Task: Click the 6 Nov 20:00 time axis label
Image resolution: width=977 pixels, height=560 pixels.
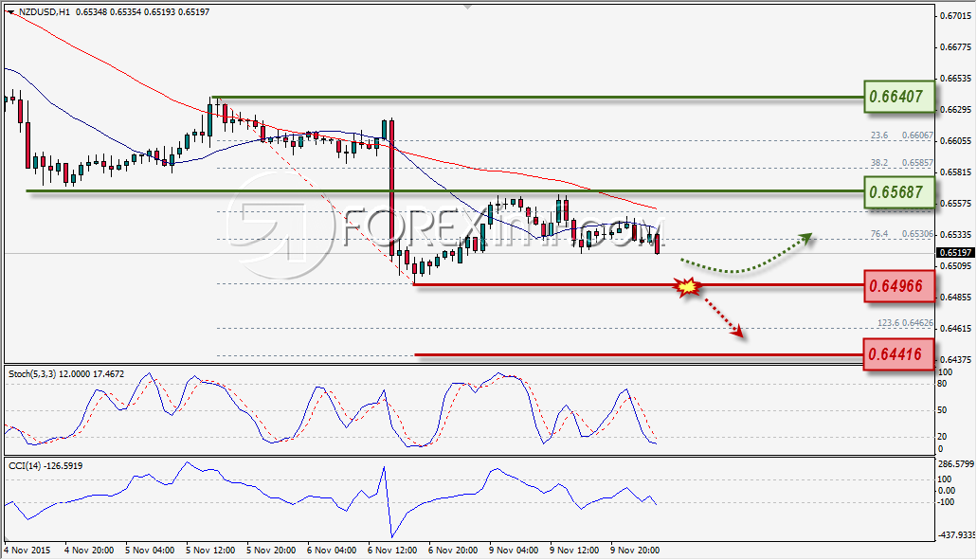Action: 453,550
